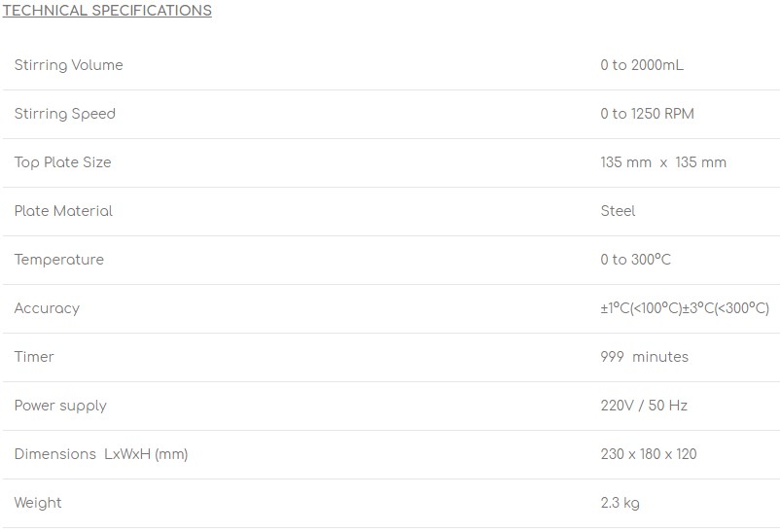Select the Dimensions LxWxH (mm) label
The width and height of the screenshot is (780, 532).
click(x=101, y=454)
